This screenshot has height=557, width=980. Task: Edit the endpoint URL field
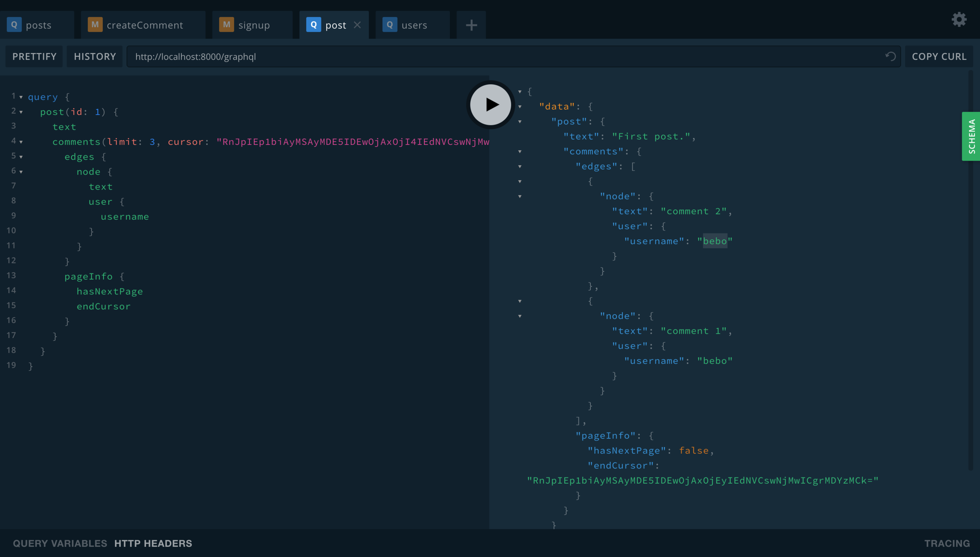(514, 56)
